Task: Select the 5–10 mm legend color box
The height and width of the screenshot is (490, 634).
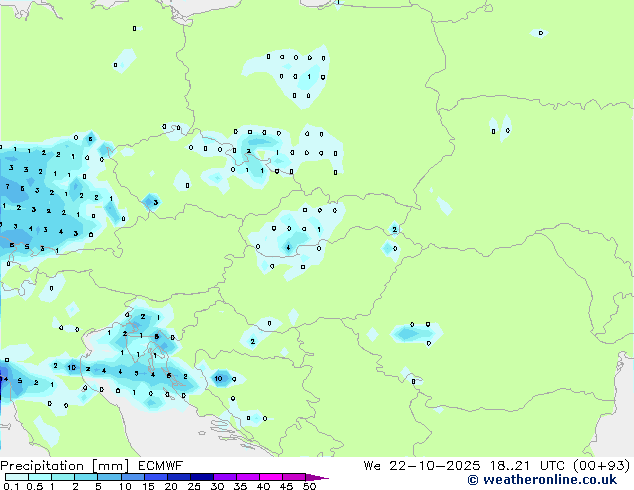Action: (109, 477)
